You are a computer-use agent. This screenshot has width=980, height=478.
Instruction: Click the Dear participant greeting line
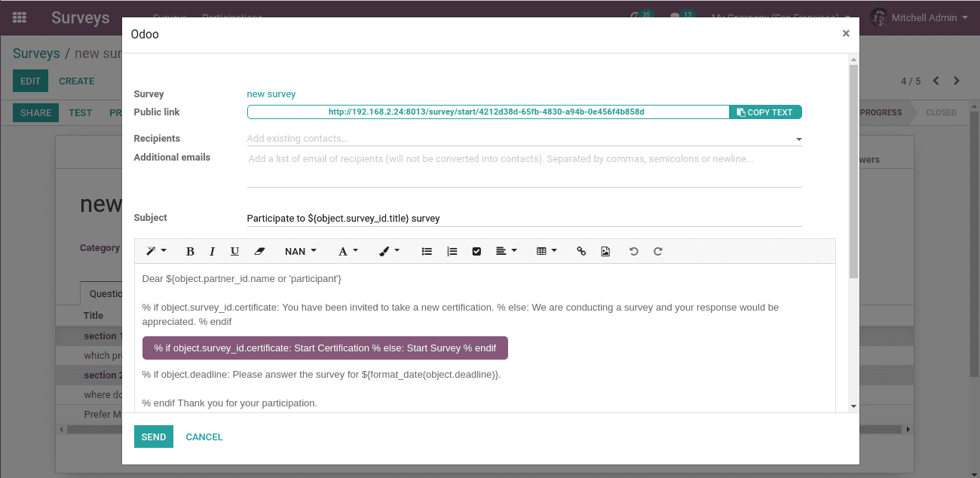[x=242, y=279]
